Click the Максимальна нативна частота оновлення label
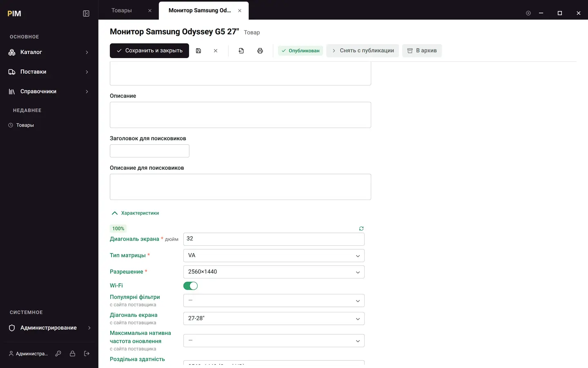Screen dimensions: 588x368 point(140,337)
